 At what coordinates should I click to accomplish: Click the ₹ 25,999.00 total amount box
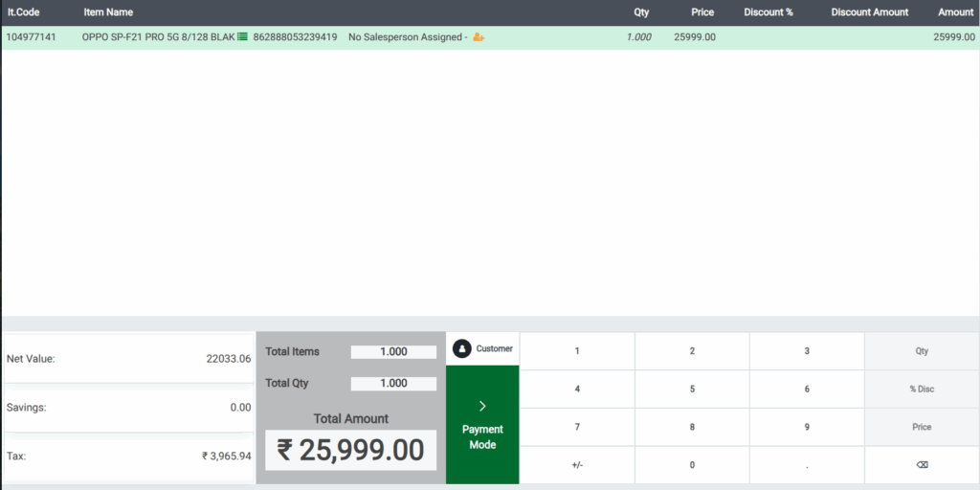click(350, 450)
